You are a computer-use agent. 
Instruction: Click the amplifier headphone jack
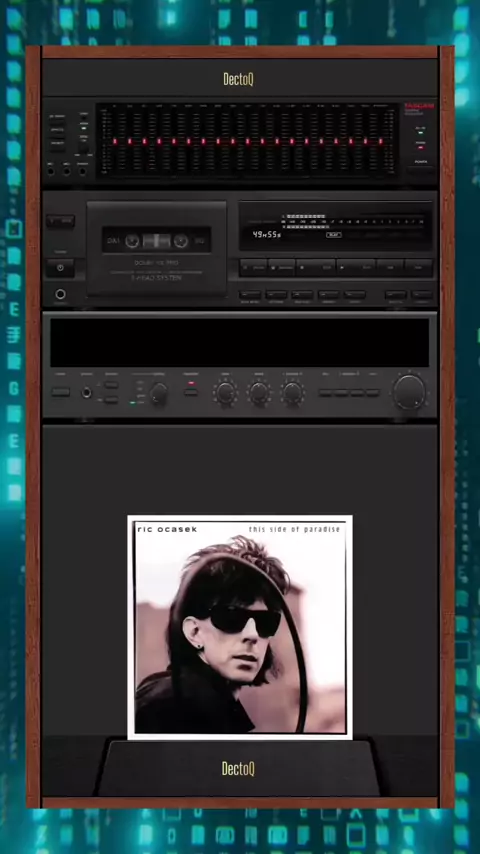pos(86,392)
